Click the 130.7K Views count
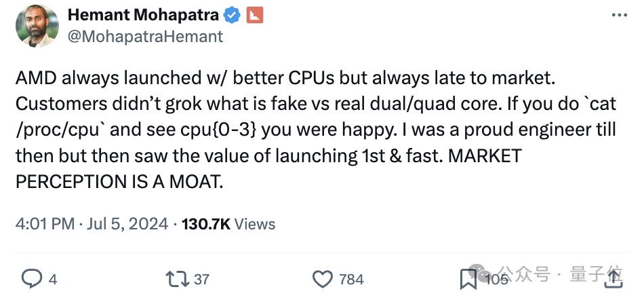Screen dimensions: 644x300 coord(228,224)
